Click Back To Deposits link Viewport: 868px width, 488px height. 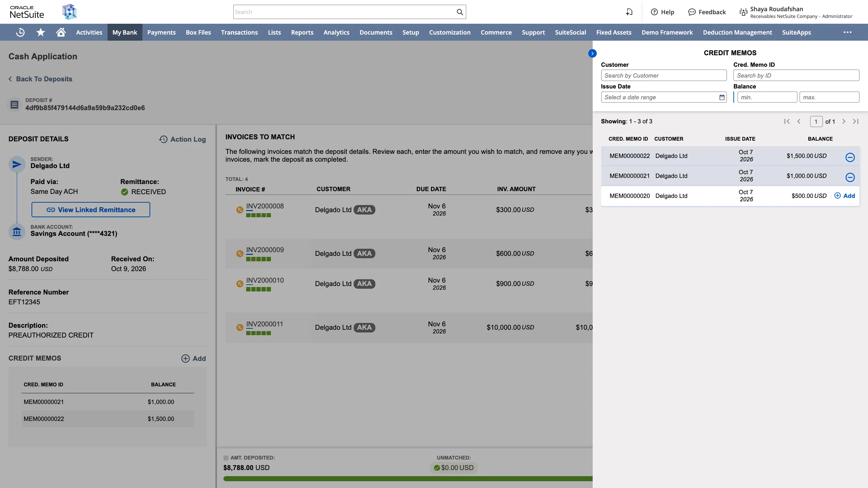click(x=40, y=79)
